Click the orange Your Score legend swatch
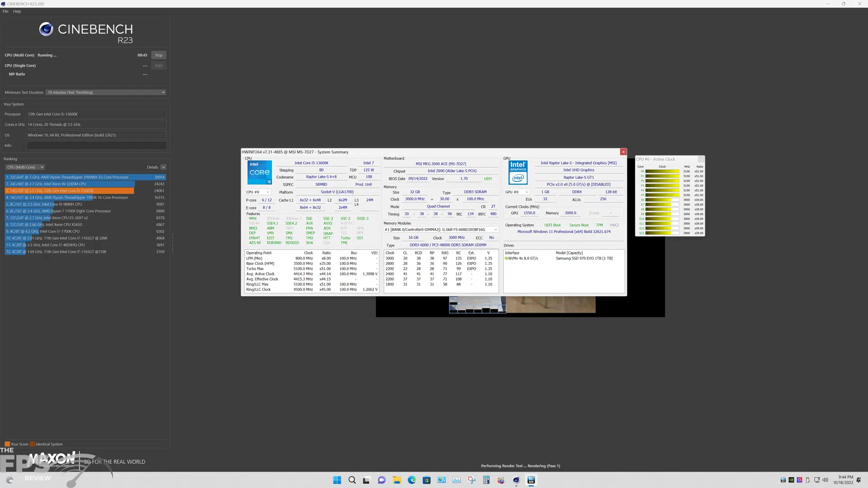 pyautogui.click(x=7, y=444)
